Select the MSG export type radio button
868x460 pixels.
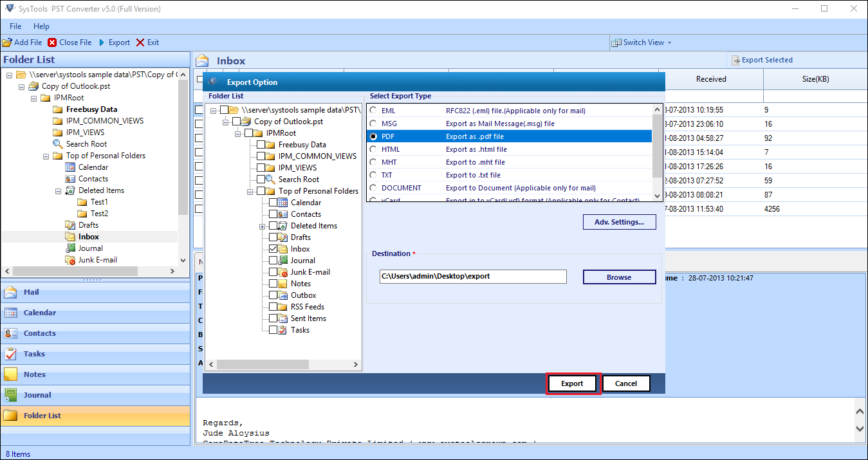tap(373, 124)
